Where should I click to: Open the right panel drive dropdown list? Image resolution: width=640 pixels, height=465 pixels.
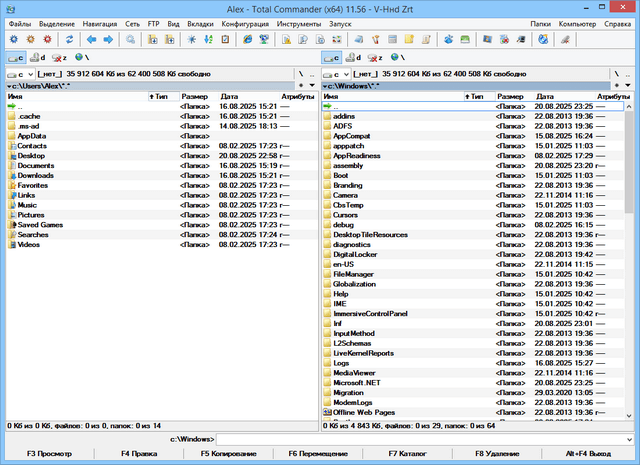click(339, 74)
